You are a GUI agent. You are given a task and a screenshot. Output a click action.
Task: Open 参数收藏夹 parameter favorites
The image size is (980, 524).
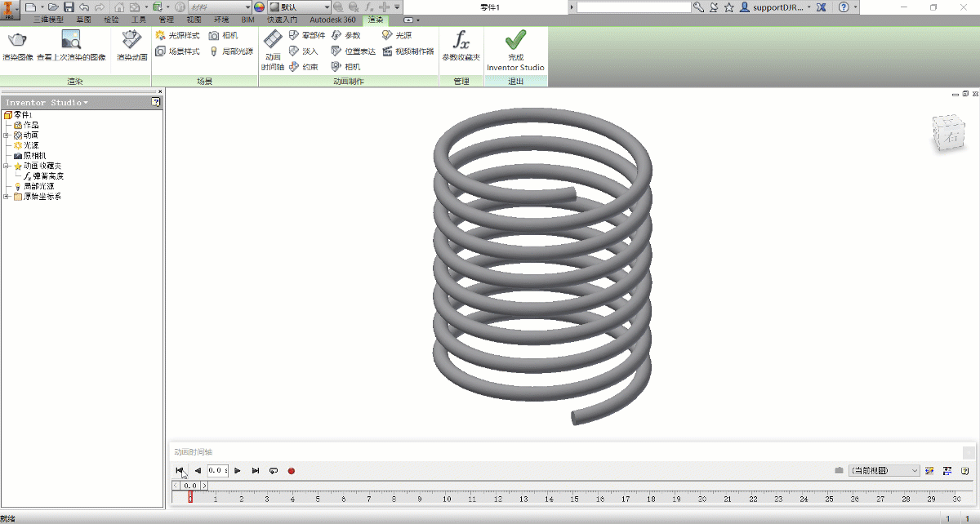(x=461, y=47)
